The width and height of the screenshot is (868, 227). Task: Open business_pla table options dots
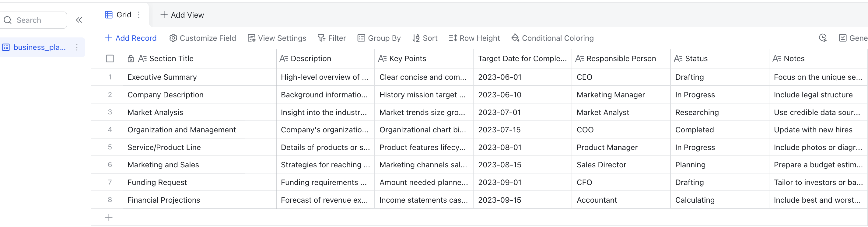coord(77,47)
